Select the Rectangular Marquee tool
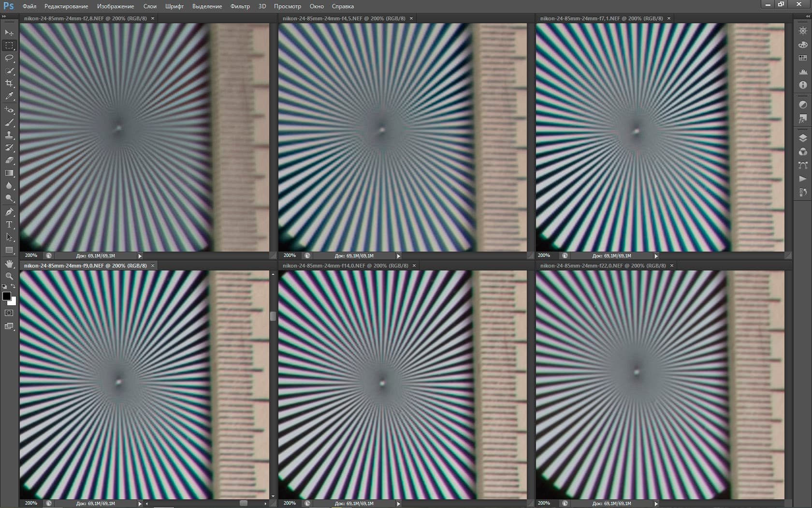812x508 pixels. click(x=9, y=45)
